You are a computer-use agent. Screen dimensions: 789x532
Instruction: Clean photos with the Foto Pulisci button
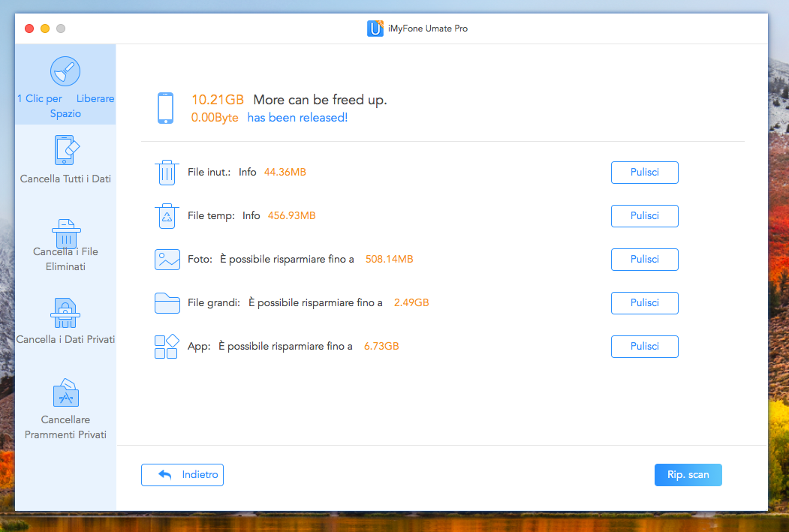(644, 259)
